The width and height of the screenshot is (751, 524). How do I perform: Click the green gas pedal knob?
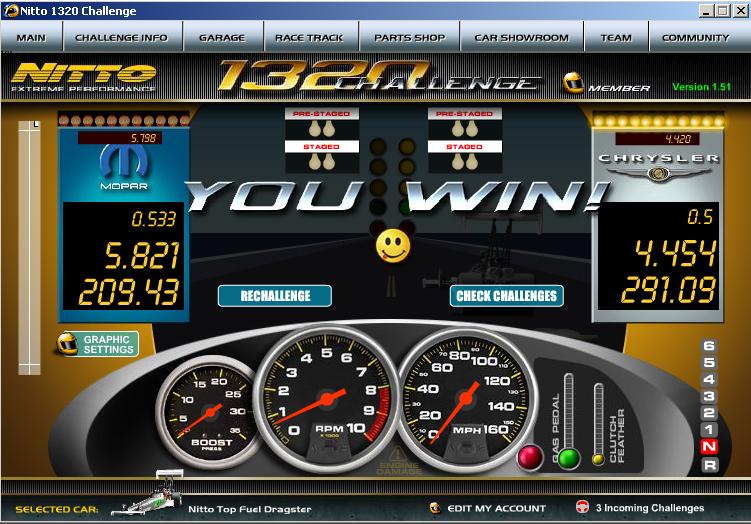pyautogui.click(x=569, y=458)
